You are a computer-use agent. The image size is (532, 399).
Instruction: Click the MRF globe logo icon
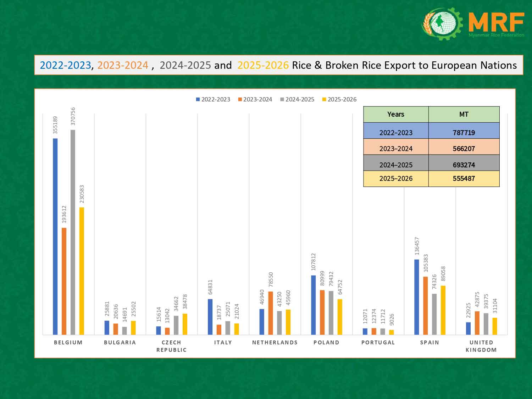point(442,23)
